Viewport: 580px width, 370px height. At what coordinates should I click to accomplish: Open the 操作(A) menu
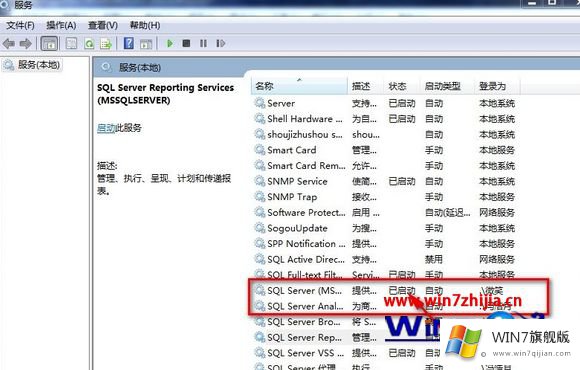point(61,25)
